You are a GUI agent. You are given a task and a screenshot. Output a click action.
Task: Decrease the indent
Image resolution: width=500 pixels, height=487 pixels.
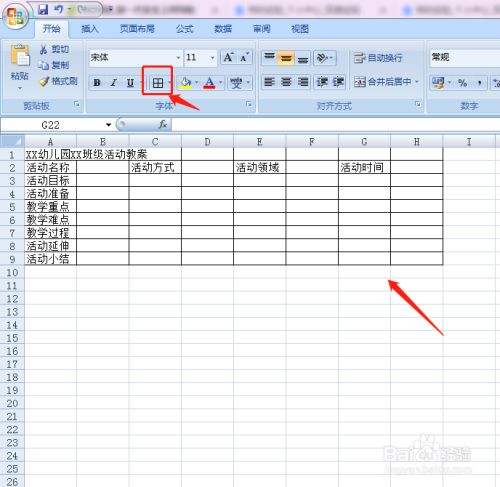pyautogui.click(x=322, y=82)
